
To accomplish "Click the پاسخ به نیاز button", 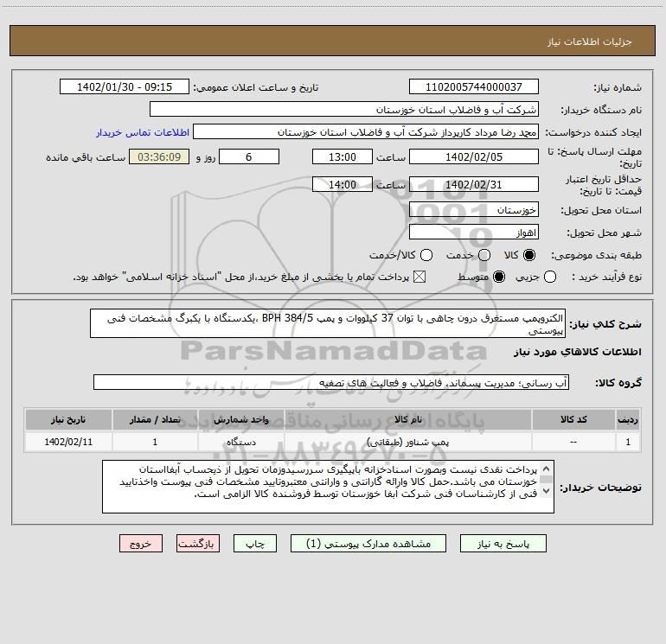I will (503, 544).
